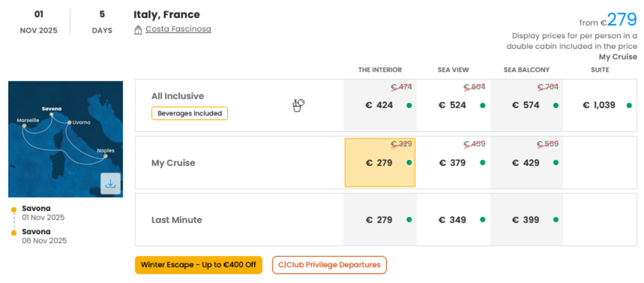Select All Inclusive Interior price € 424
The image size is (644, 283).
(380, 105)
